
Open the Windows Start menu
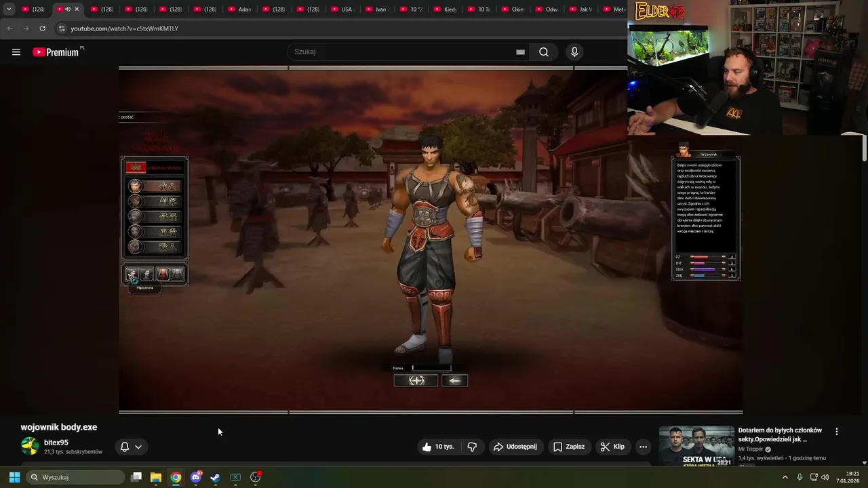(14, 477)
